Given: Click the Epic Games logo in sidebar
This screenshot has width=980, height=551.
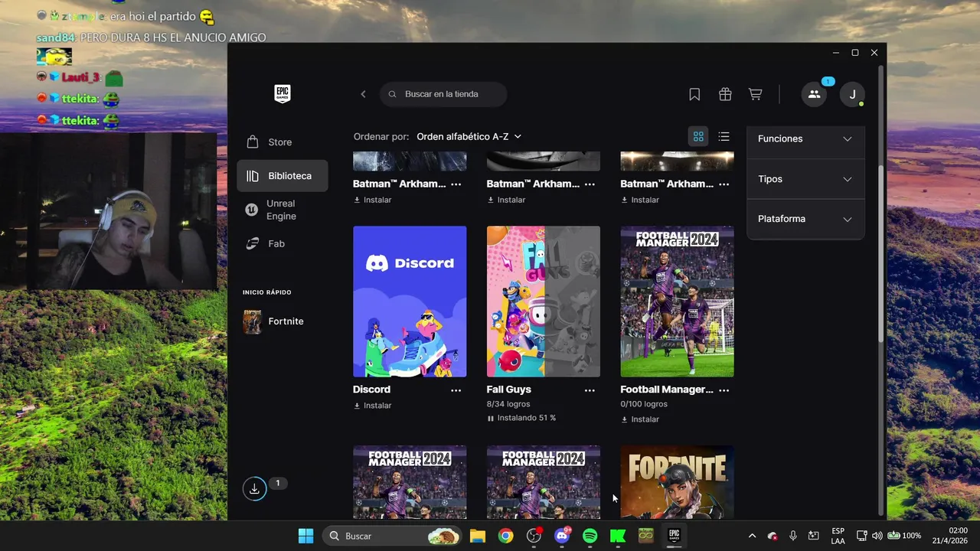Looking at the screenshot, I should point(283,94).
